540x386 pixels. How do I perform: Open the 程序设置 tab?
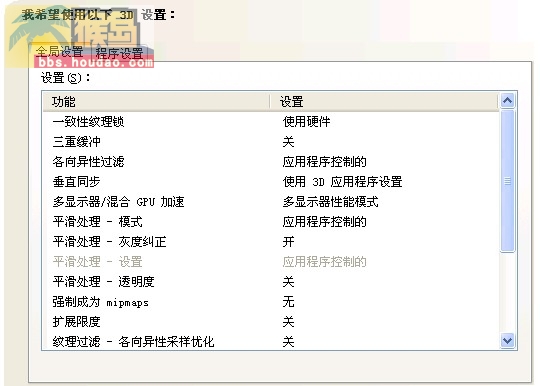point(120,53)
